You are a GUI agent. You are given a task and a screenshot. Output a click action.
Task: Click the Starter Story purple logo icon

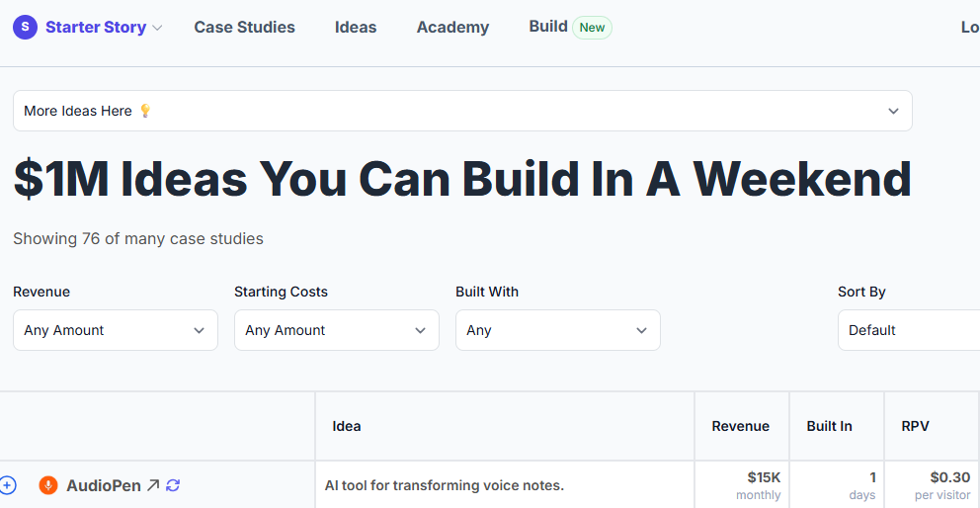(x=25, y=27)
